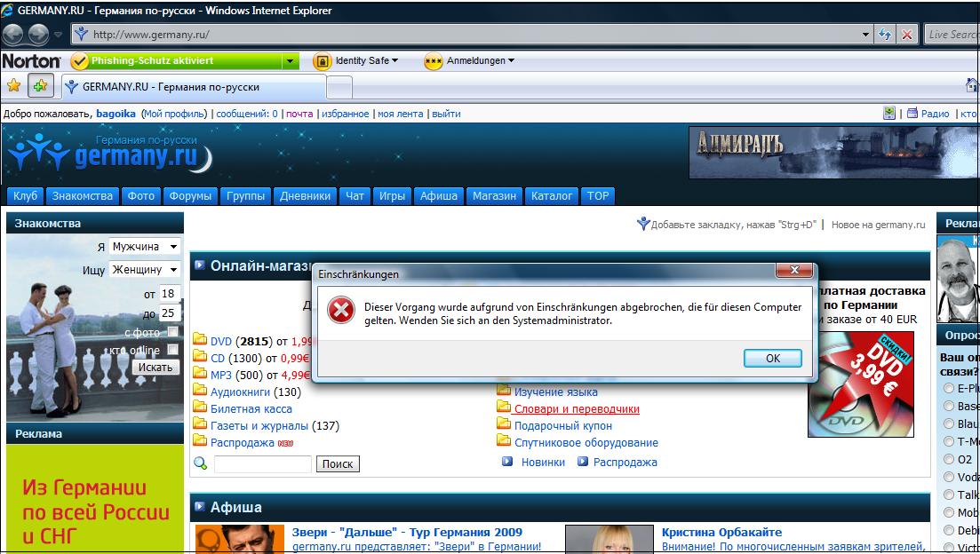Screen dimensions: 980x554
Task: Open the избранное link
Action: [x=345, y=114]
